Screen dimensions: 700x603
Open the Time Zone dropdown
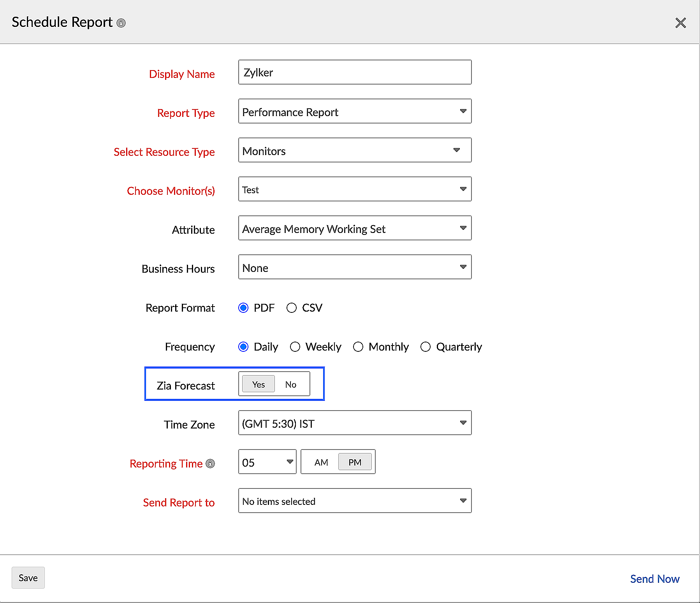(x=463, y=423)
